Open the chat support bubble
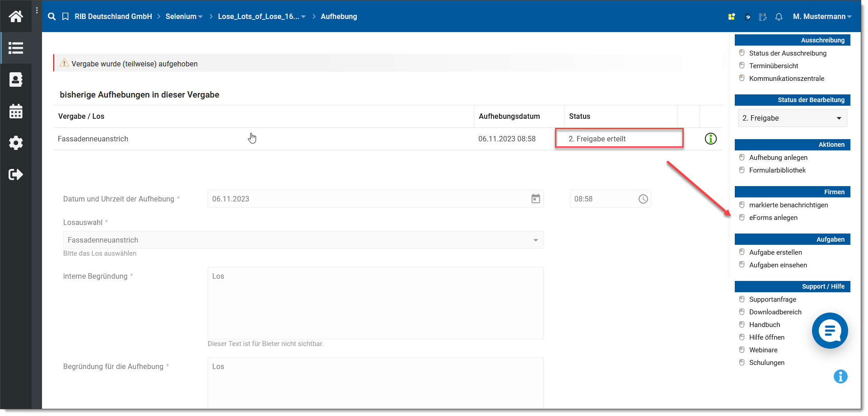Screen dimensions: 868x416 830,331
